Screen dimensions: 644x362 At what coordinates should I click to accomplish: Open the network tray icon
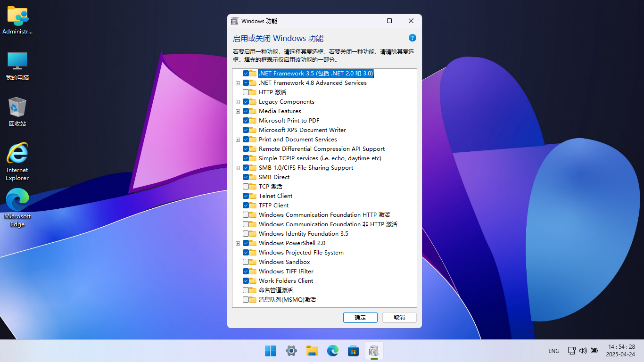click(x=572, y=351)
